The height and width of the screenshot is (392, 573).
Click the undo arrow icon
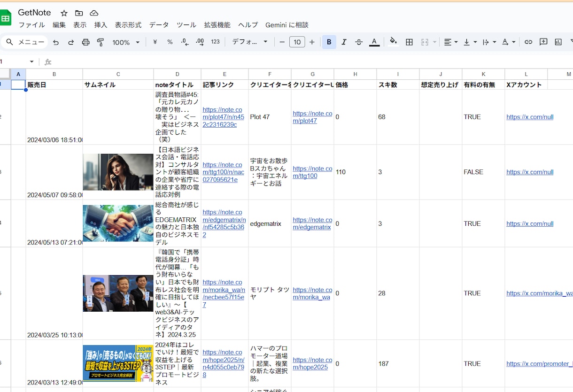(x=56, y=42)
